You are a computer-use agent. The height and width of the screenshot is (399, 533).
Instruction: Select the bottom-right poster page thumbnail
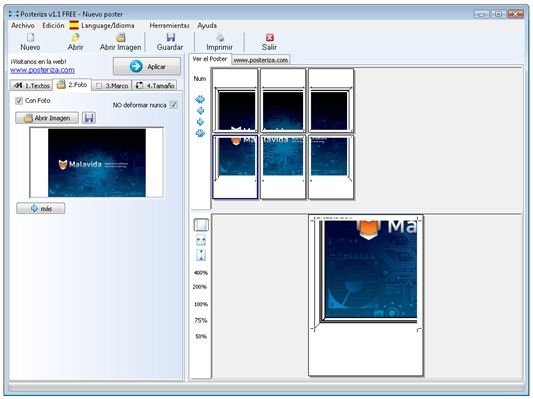(x=331, y=167)
